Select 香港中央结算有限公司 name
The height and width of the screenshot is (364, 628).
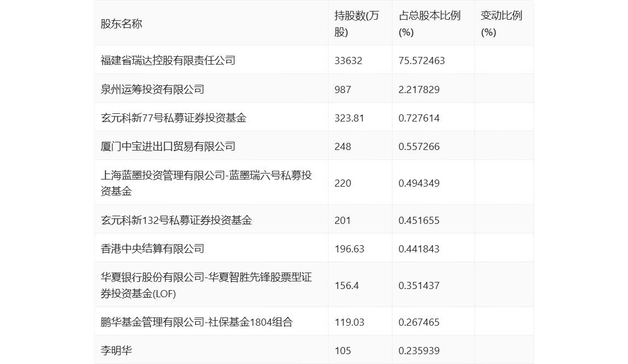(152, 249)
